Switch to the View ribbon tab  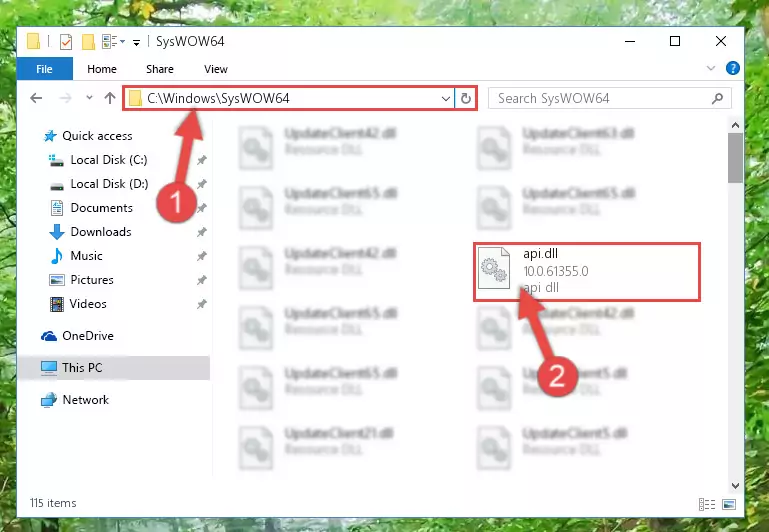click(x=216, y=69)
